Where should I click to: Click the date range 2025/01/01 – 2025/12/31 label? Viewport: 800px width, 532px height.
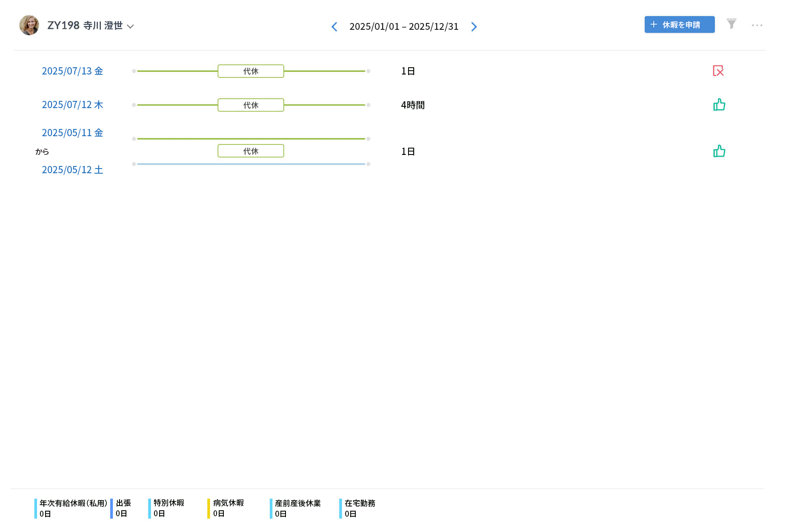click(403, 26)
